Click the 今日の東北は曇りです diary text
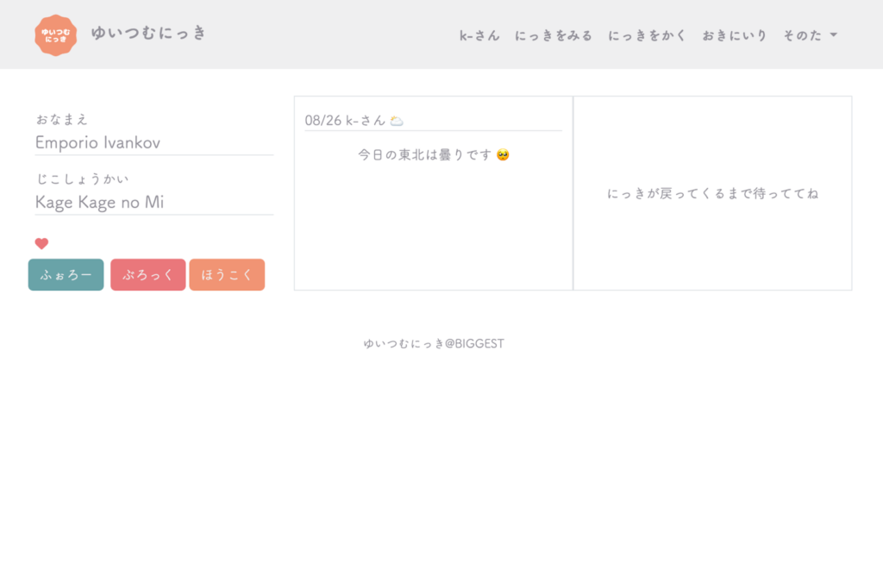Screen dimensions: 883x588 [425, 155]
